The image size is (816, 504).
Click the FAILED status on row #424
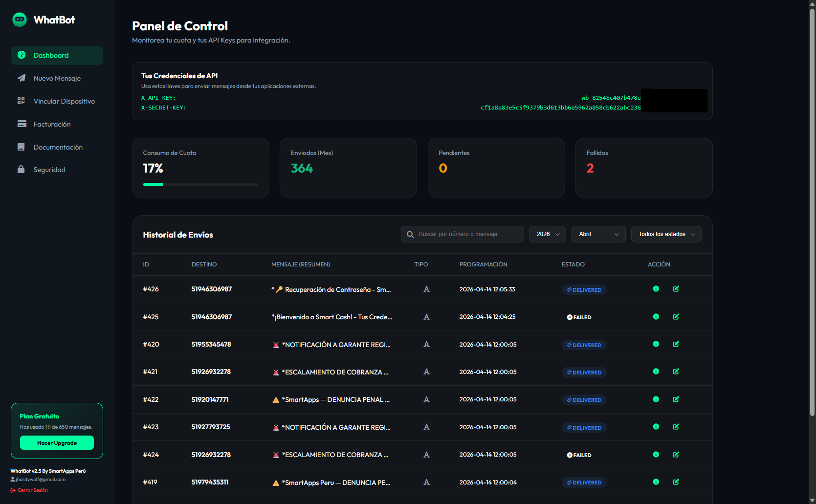pyautogui.click(x=579, y=455)
